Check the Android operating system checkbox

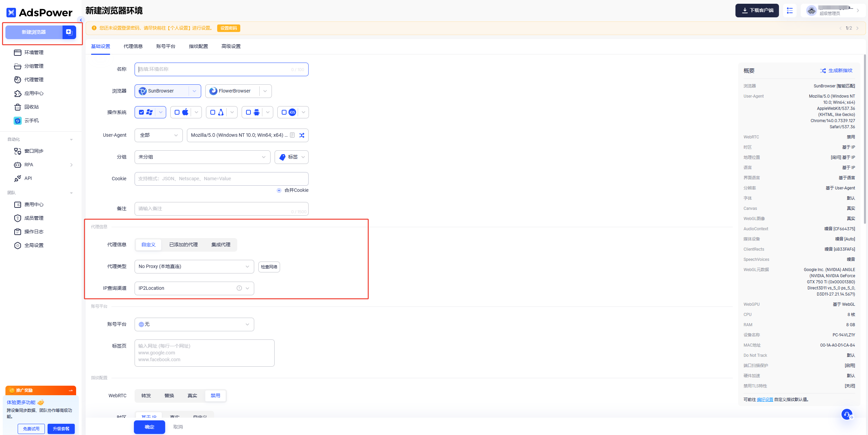click(248, 112)
